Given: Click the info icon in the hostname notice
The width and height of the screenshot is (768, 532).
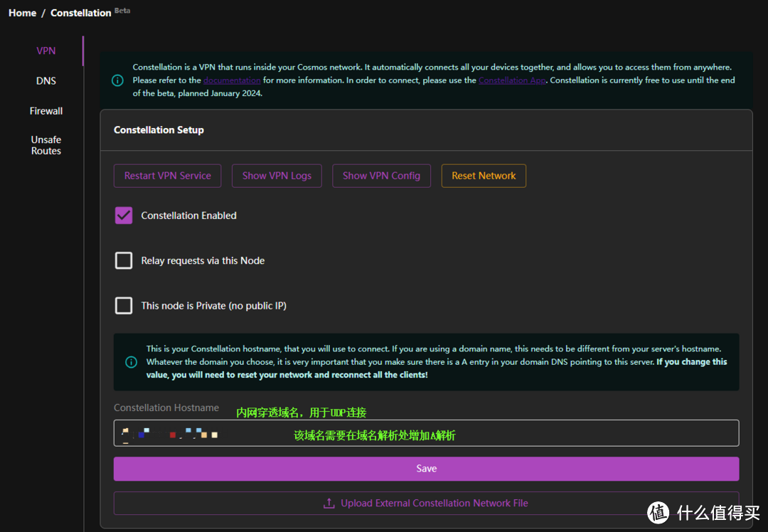Looking at the screenshot, I should click(132, 362).
